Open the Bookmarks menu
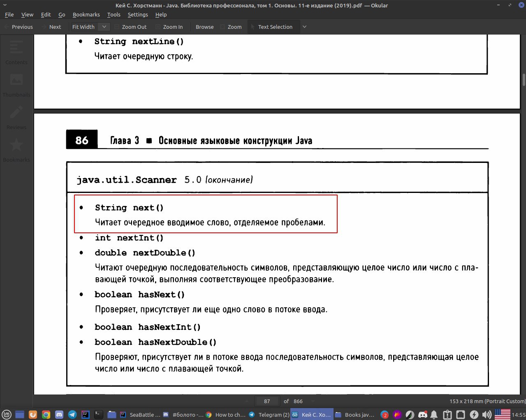Image resolution: width=526 pixels, height=420 pixels. click(86, 14)
